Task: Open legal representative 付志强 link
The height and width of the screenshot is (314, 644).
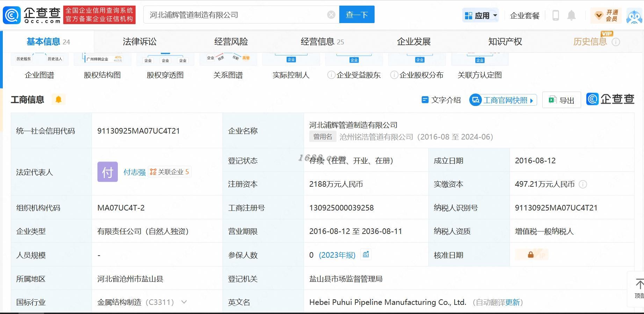Action: pyautogui.click(x=135, y=172)
